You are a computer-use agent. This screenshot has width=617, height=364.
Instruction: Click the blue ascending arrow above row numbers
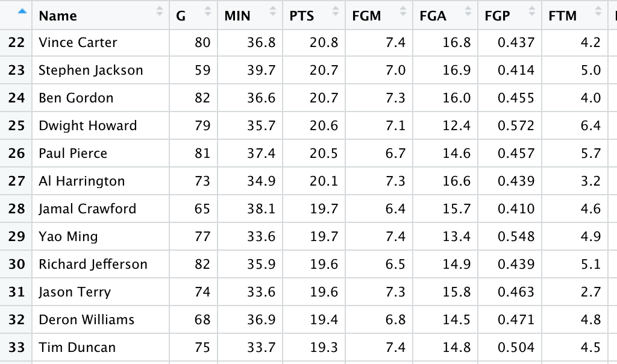coord(22,11)
